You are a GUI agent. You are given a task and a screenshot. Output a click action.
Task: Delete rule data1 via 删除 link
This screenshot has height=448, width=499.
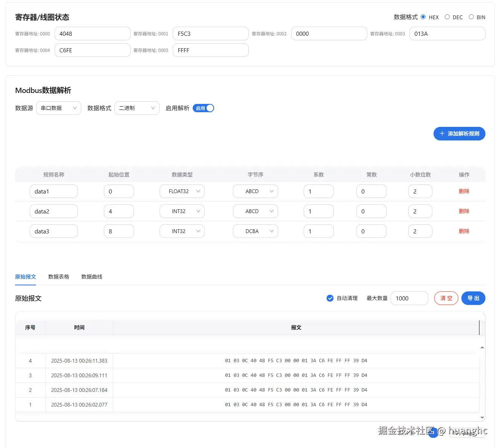[x=464, y=191]
